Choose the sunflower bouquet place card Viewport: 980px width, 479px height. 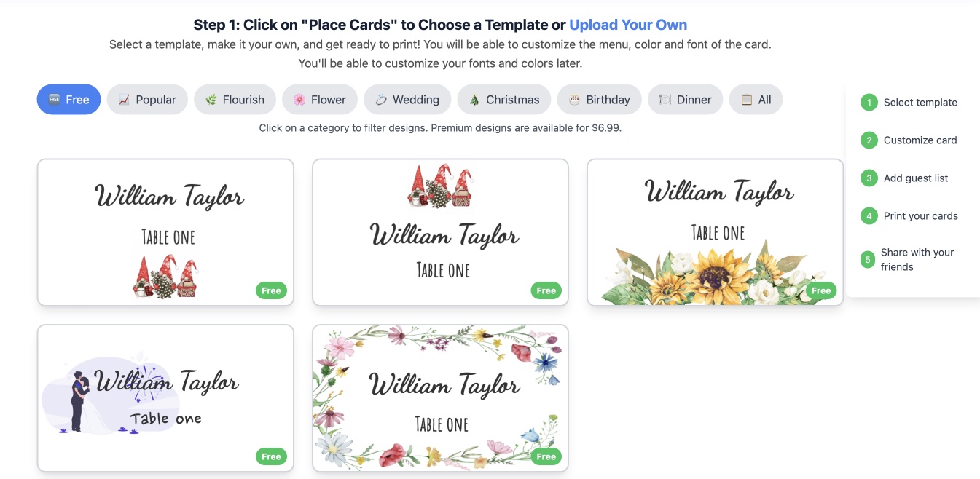click(715, 232)
